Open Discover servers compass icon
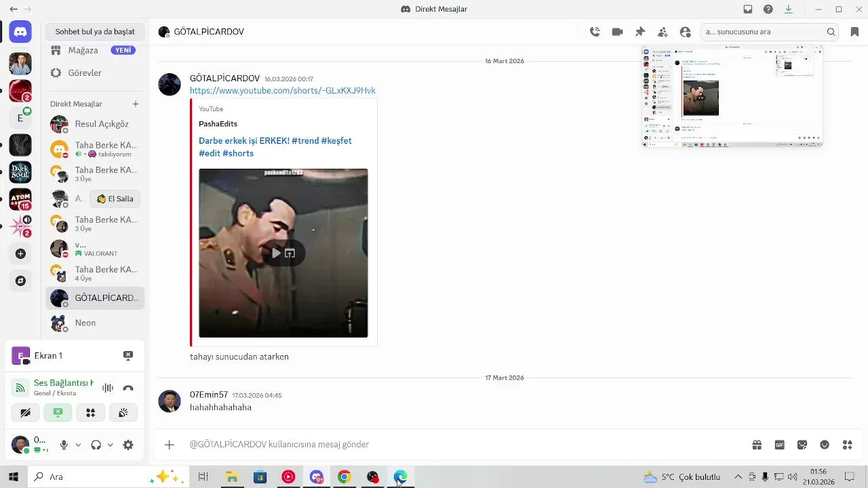 point(20,281)
